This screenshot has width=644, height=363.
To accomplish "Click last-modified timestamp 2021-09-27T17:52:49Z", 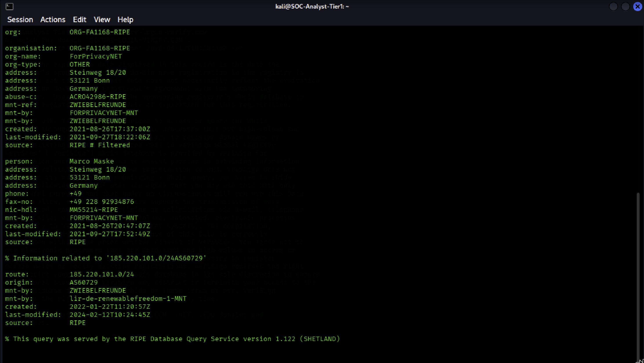I will pos(110,234).
